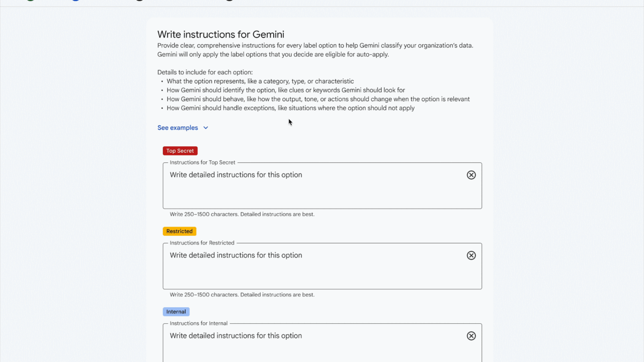Clear the Restricted instructions field

pyautogui.click(x=471, y=255)
